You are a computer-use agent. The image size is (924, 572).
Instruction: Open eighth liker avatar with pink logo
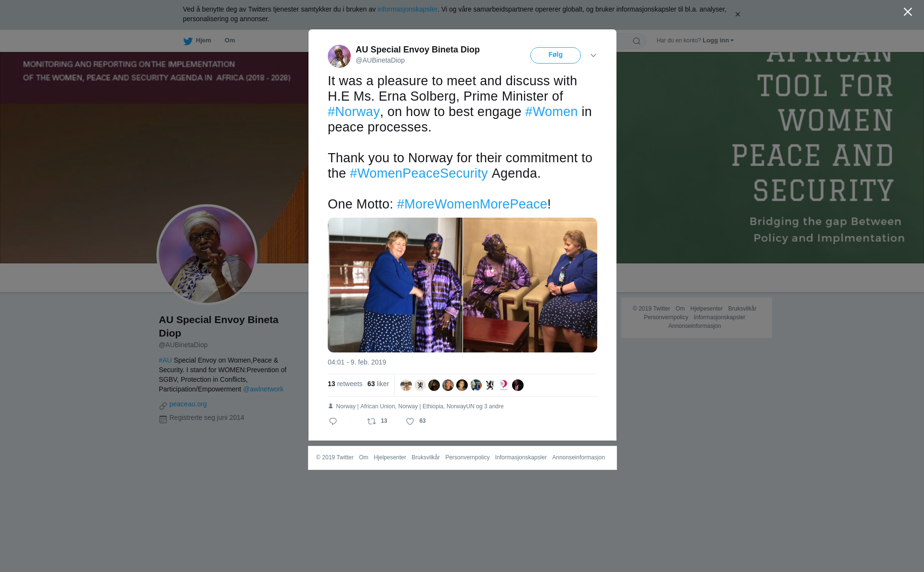click(504, 385)
